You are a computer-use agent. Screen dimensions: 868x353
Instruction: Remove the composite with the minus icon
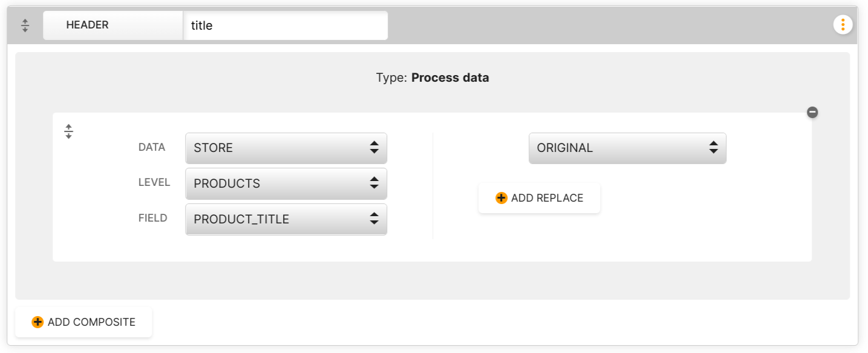coord(812,112)
